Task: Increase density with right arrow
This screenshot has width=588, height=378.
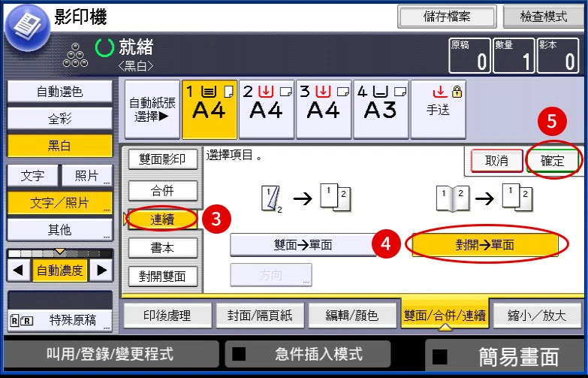Action: 101,271
